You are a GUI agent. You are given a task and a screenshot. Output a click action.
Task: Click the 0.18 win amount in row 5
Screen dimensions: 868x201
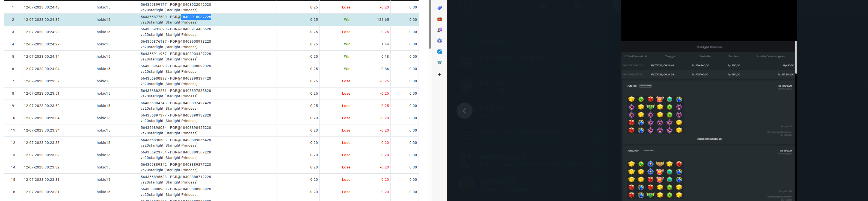tap(385, 57)
